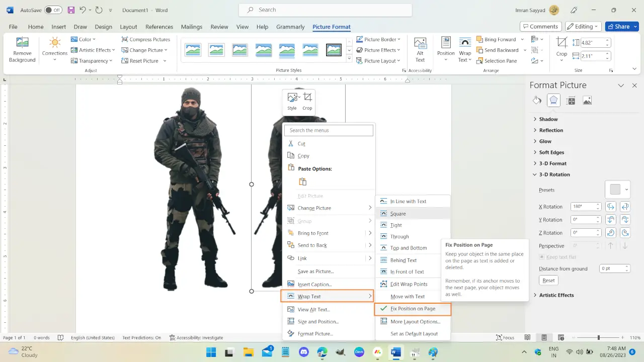Click Wrap Text in the context menu
The width and height of the screenshot is (644, 362).
pyautogui.click(x=327, y=297)
